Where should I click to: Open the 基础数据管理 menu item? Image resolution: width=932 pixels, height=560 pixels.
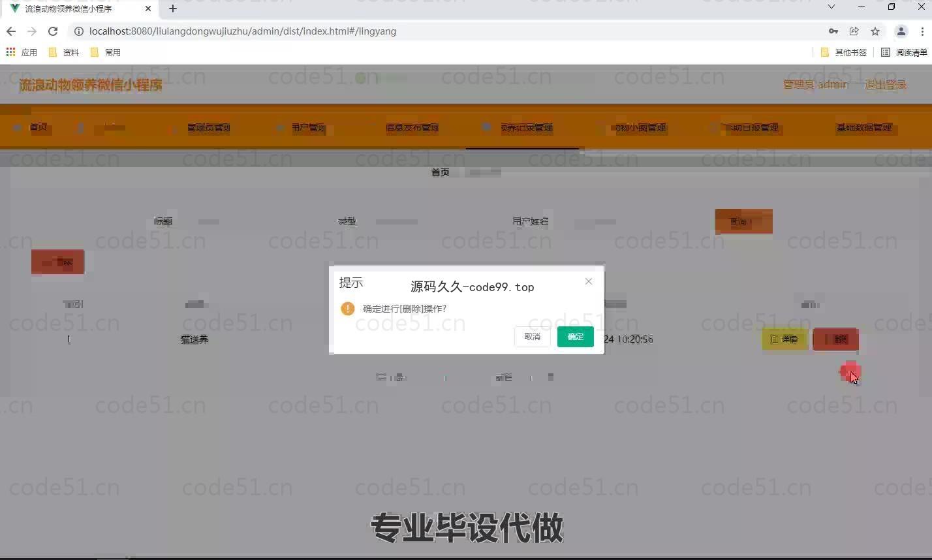pos(864,127)
